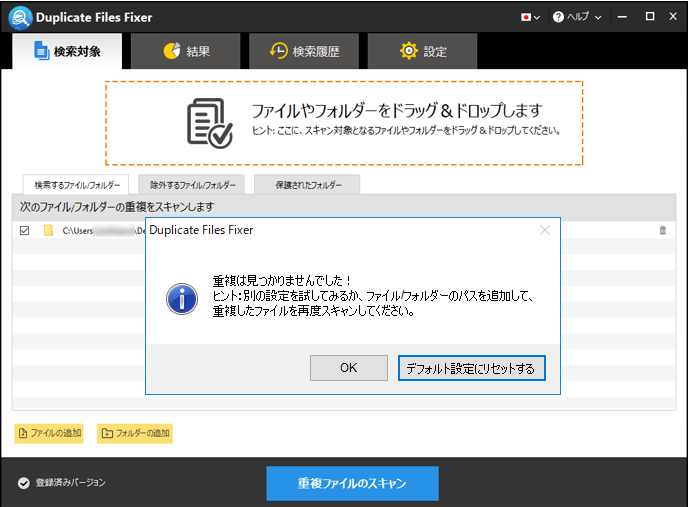Click the C:\Users path text
The image size is (688, 507).
104,230
